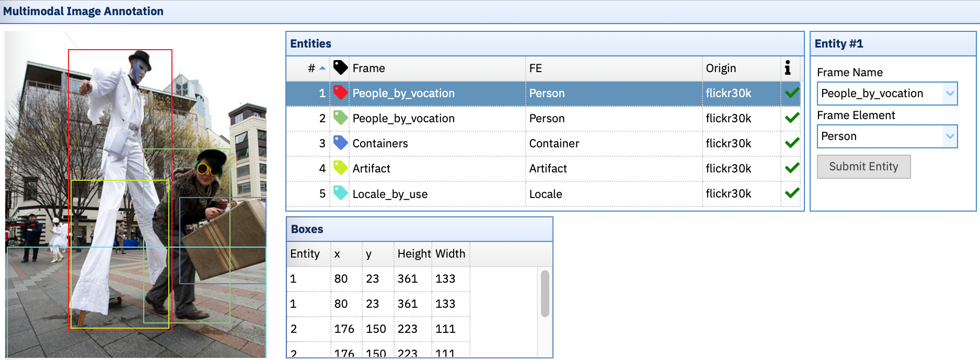Sort entities by FE column header
The height and width of the screenshot is (360, 980).
pos(614,68)
